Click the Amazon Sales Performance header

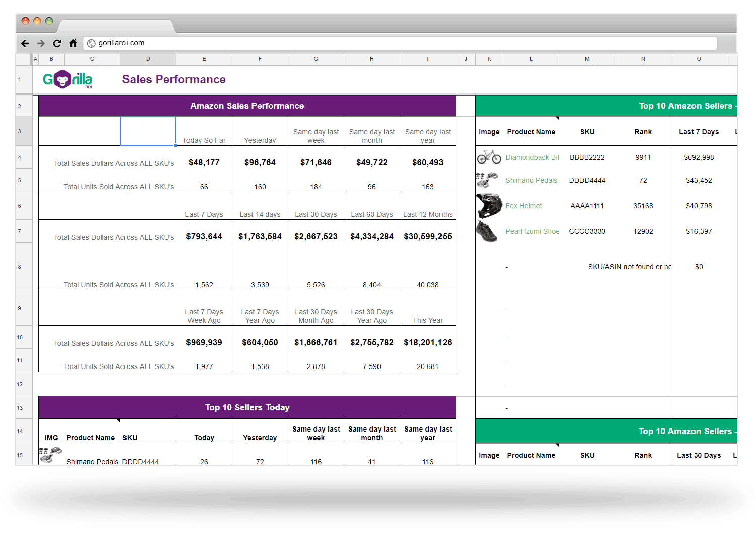tap(247, 106)
